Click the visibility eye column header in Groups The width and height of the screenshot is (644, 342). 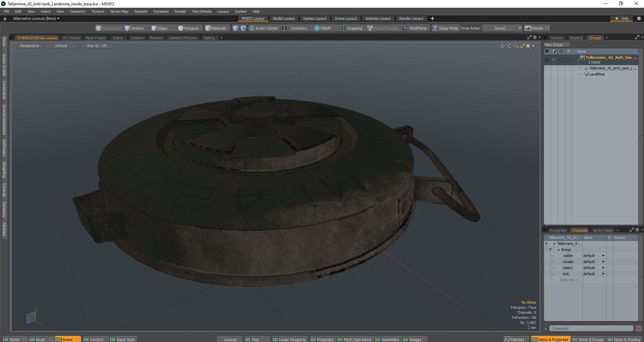click(547, 51)
